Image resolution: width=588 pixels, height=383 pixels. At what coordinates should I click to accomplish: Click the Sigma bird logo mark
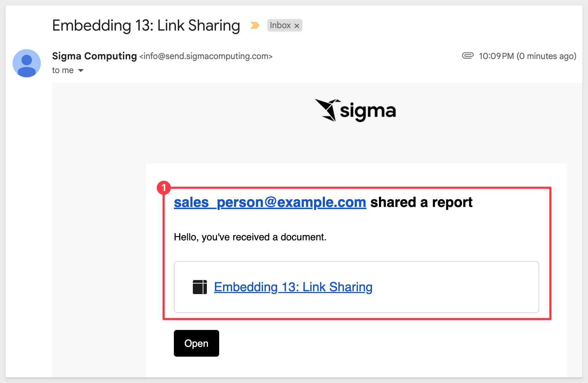(x=328, y=110)
